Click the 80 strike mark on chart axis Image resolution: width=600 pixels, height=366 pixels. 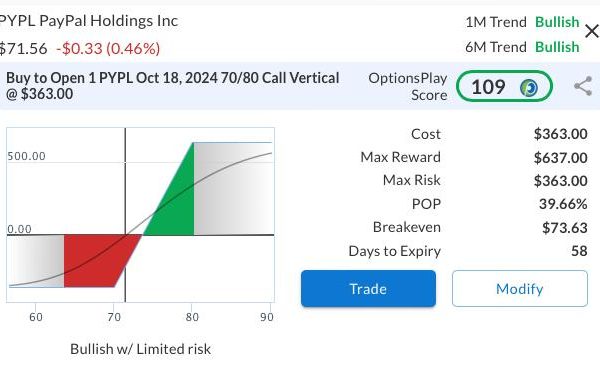coord(192,317)
